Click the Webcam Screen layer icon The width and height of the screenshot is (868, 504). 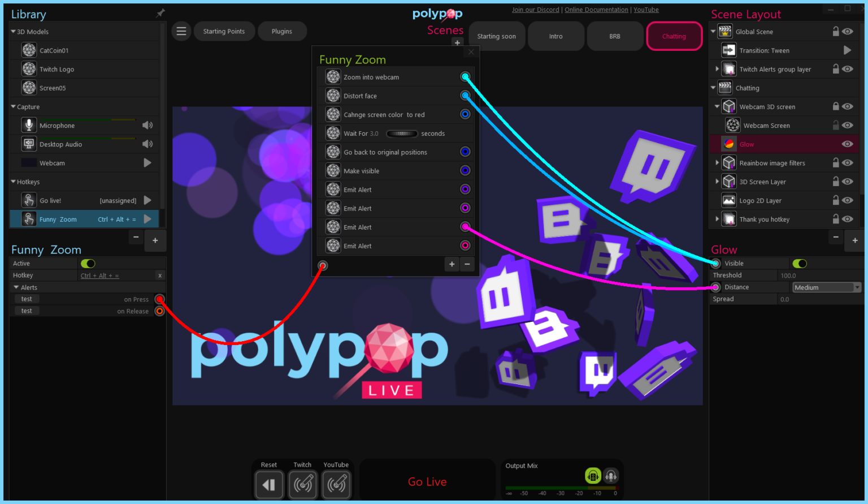pos(733,125)
